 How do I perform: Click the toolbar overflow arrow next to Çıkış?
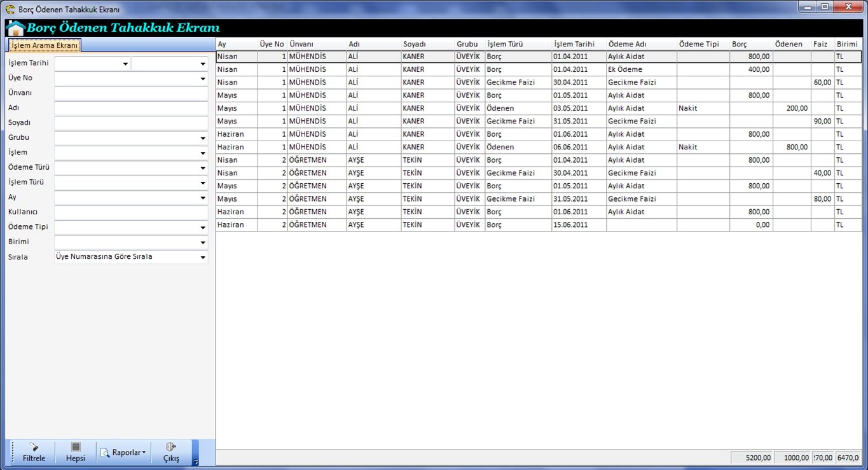(195, 462)
